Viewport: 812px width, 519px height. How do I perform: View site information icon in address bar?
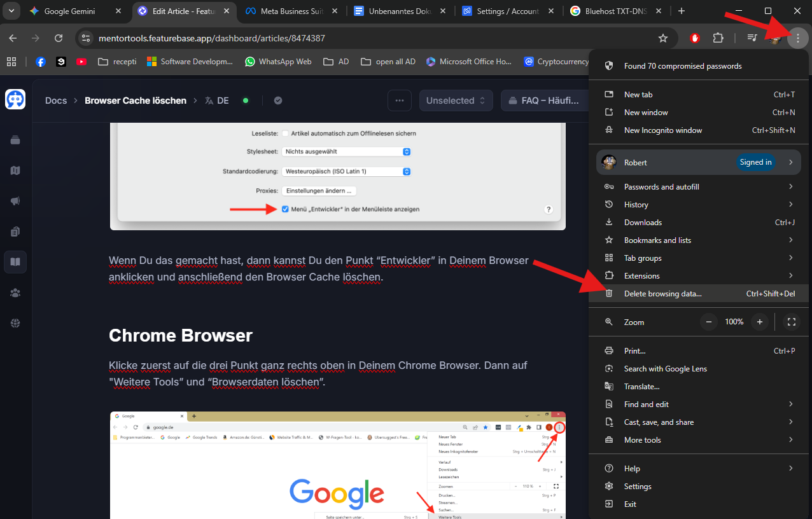[x=86, y=38]
